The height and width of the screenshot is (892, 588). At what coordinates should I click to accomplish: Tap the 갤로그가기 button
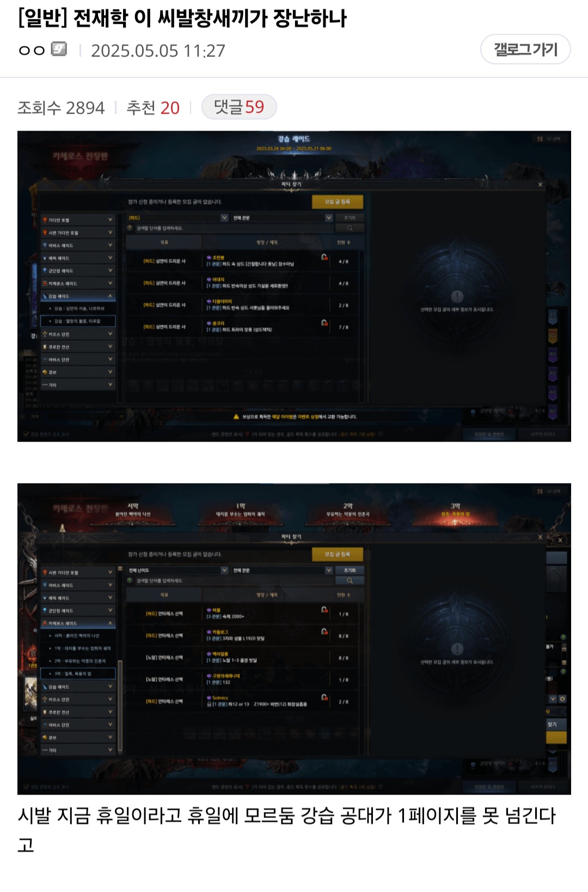[x=525, y=50]
